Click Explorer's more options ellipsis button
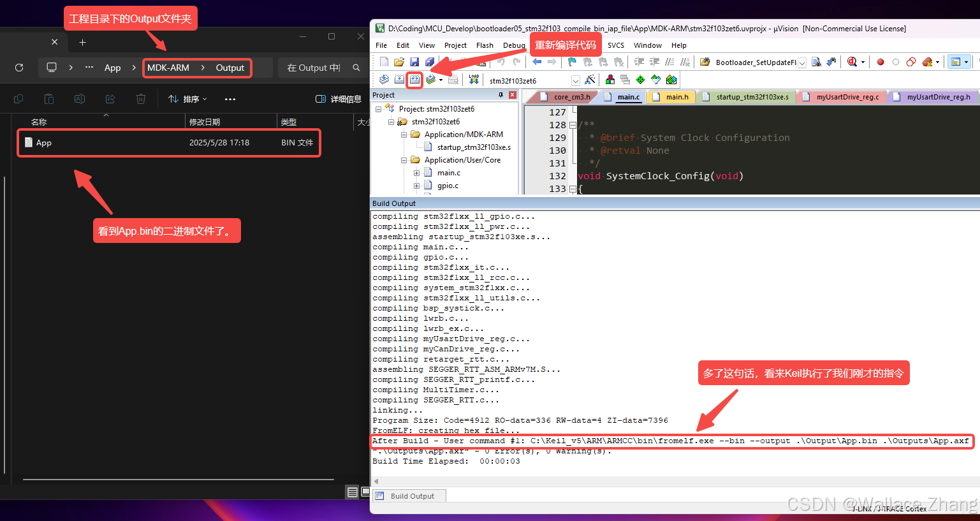The width and height of the screenshot is (980, 521). point(230,99)
